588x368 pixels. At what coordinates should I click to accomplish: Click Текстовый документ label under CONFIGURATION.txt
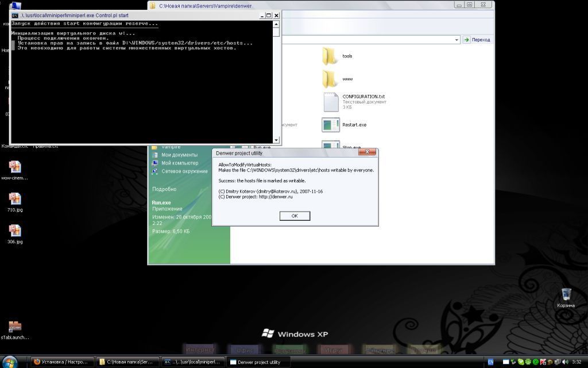[x=364, y=102]
